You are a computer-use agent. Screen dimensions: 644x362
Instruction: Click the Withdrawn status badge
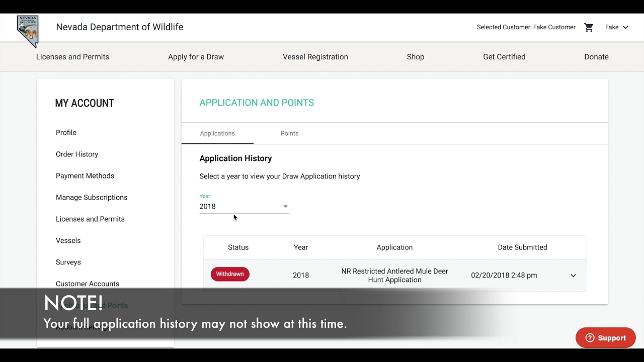coord(230,274)
